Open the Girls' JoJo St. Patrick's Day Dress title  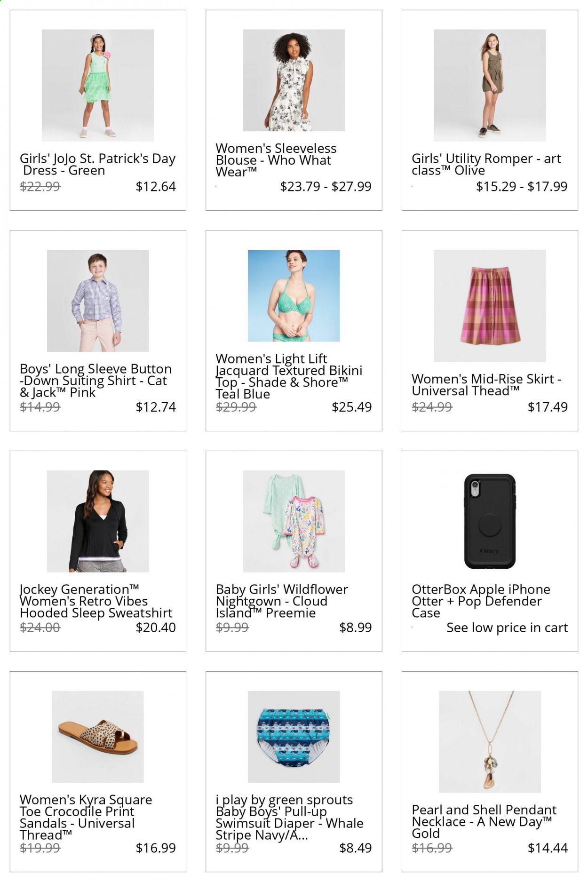point(97,164)
